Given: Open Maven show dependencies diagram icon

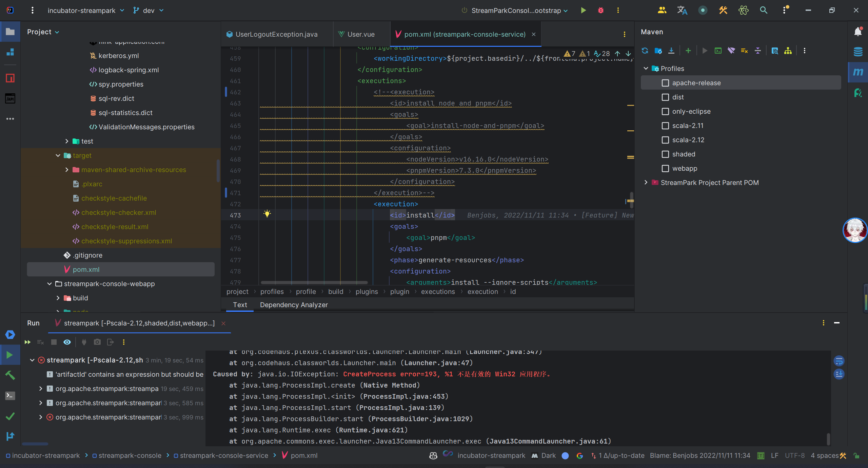Looking at the screenshot, I should click(x=788, y=51).
